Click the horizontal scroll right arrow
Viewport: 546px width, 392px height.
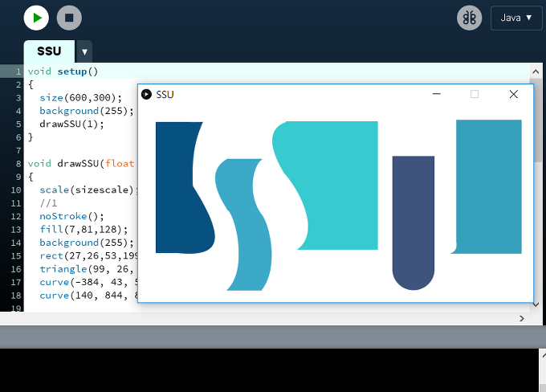coord(522,318)
